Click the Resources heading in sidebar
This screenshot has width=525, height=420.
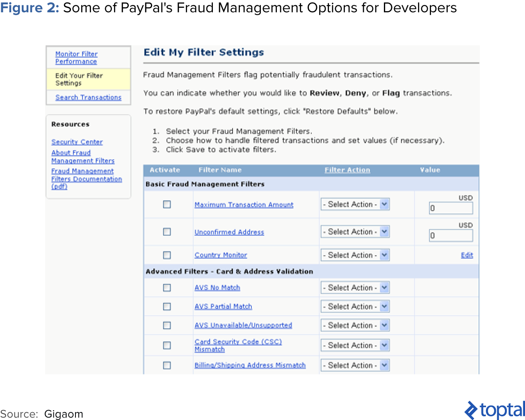tap(70, 124)
